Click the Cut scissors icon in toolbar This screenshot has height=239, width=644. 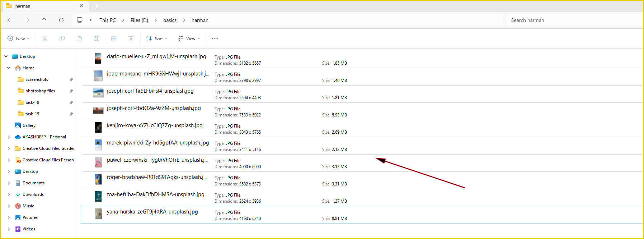coord(45,38)
